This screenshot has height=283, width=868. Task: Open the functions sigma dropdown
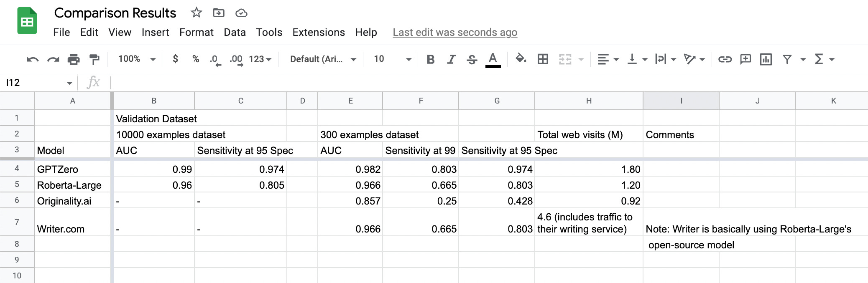(824, 59)
